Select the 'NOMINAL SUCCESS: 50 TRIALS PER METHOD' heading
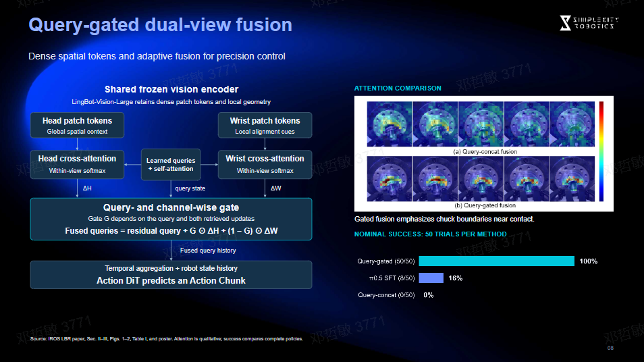Screen dimensions: 644x362 [431, 234]
